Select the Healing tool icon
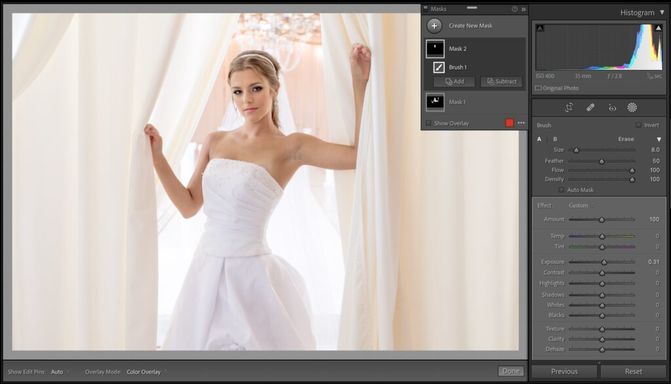Screen dimensions: 671x384 590,107
